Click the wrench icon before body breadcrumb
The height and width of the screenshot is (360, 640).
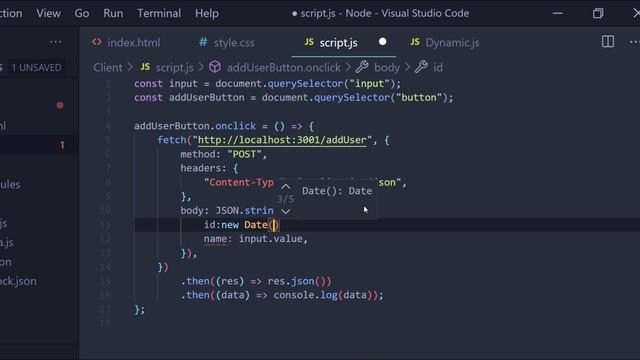(x=362, y=67)
